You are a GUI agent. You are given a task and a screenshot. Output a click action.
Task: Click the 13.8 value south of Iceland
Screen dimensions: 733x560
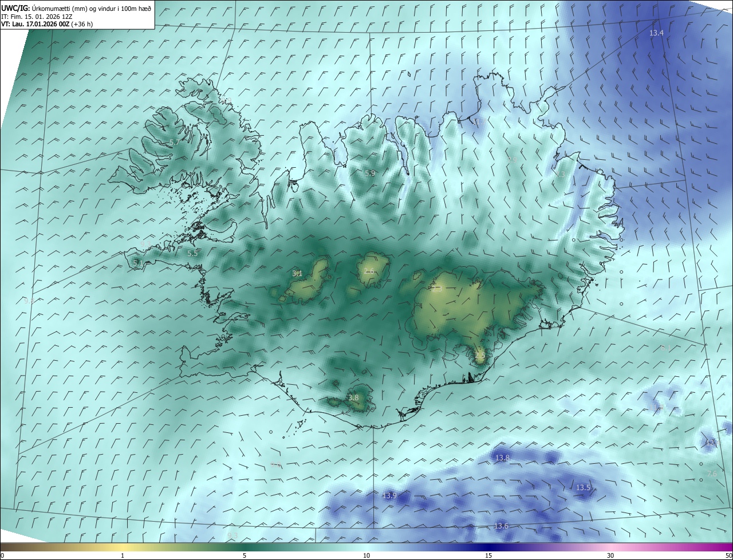[x=502, y=458]
